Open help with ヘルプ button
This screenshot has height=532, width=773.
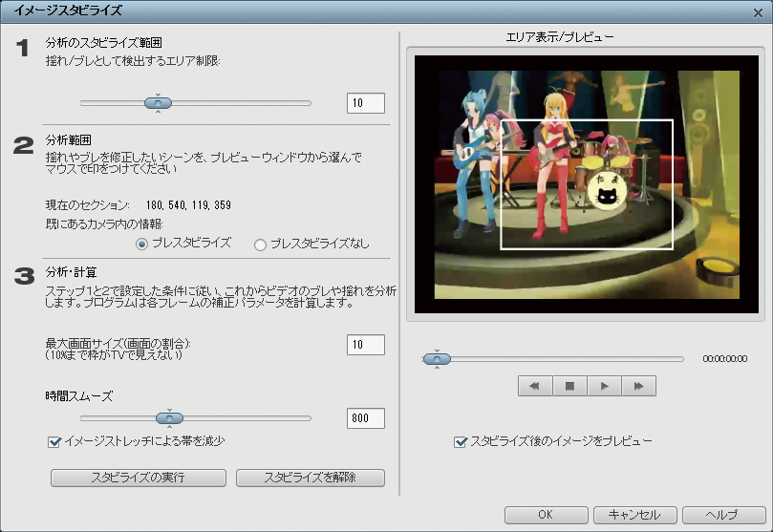click(x=723, y=515)
